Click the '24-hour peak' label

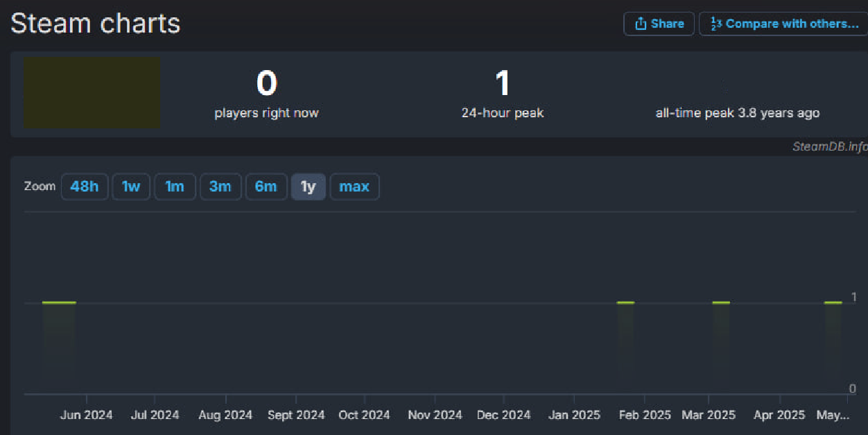pos(503,113)
